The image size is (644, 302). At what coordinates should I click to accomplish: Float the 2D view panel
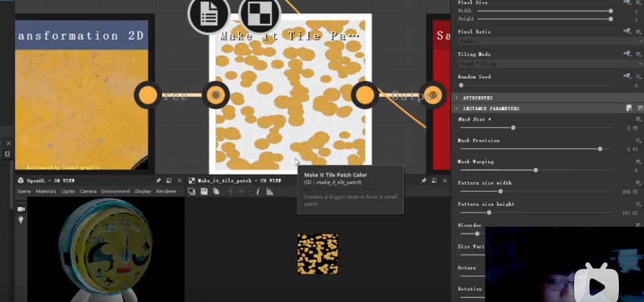pos(434,181)
